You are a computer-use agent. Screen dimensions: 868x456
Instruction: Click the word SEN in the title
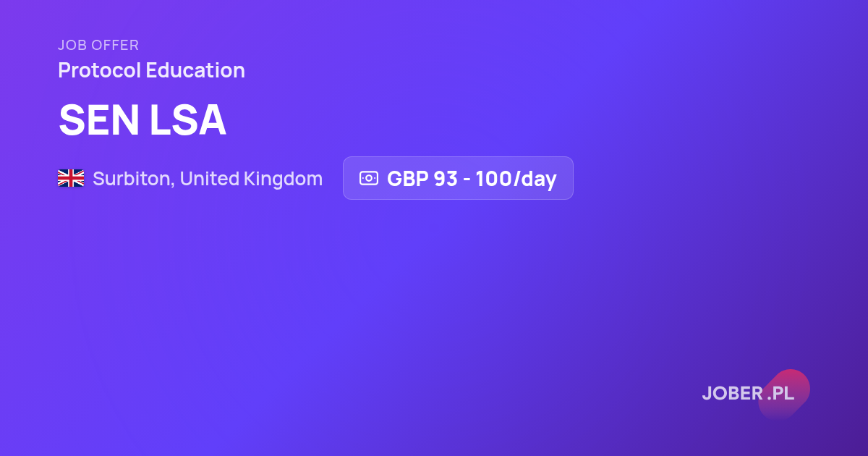pos(99,120)
